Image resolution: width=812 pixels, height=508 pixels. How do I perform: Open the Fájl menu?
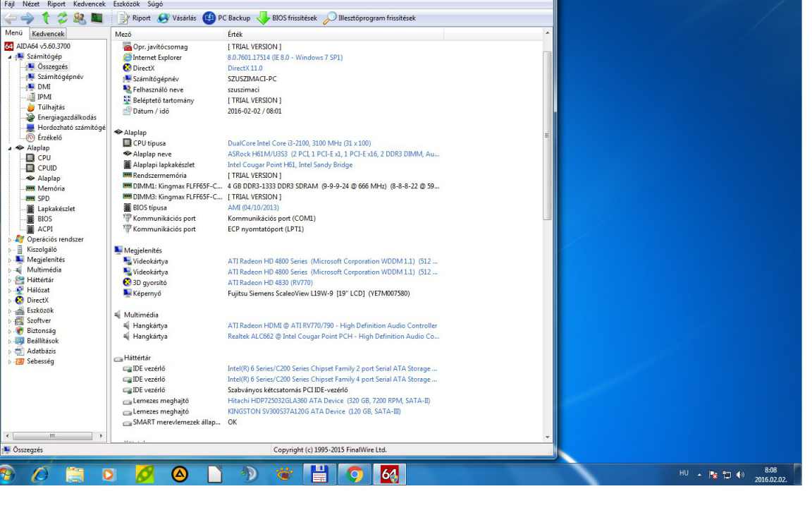point(9,4)
